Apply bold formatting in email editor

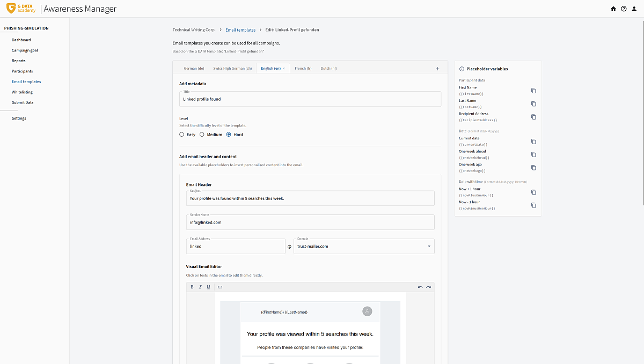coord(192,287)
